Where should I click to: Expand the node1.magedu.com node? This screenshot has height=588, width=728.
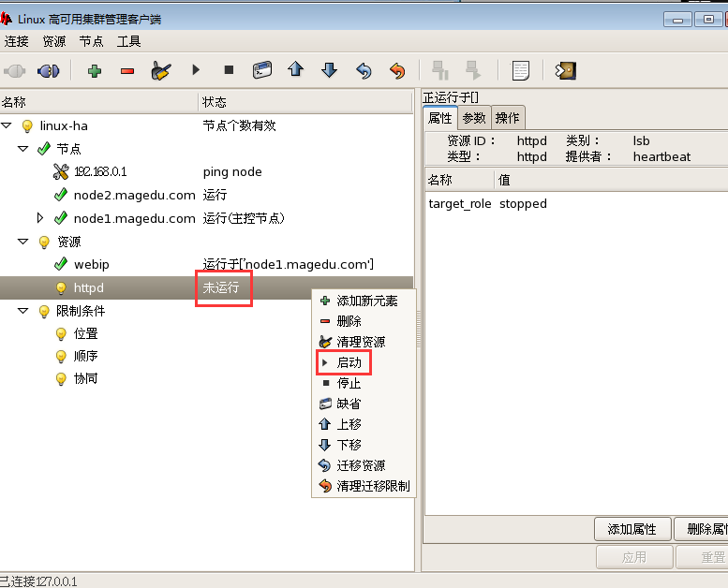pyautogui.click(x=40, y=218)
